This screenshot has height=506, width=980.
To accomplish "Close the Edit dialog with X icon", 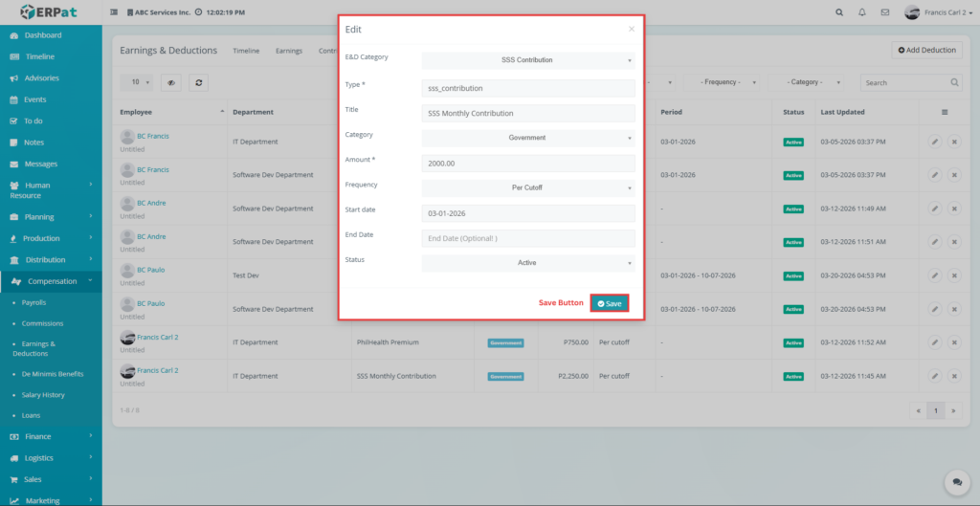I will click(631, 30).
